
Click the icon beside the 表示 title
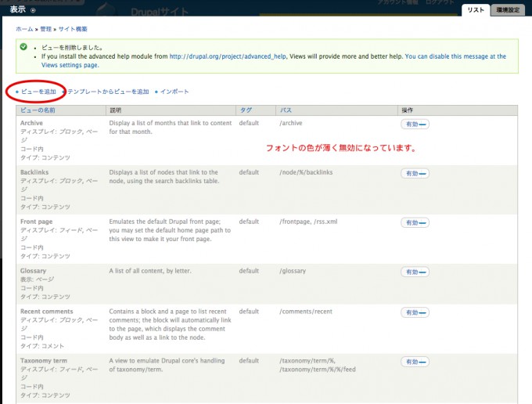pos(32,10)
